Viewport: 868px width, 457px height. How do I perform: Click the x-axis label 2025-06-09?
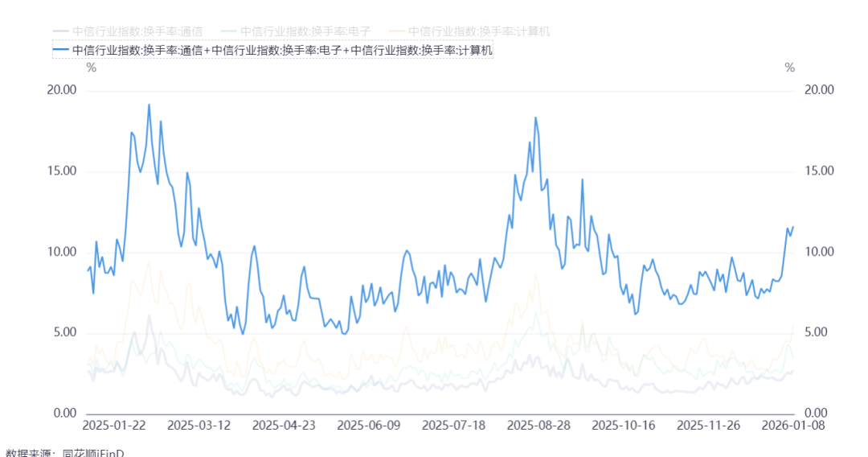(369, 426)
